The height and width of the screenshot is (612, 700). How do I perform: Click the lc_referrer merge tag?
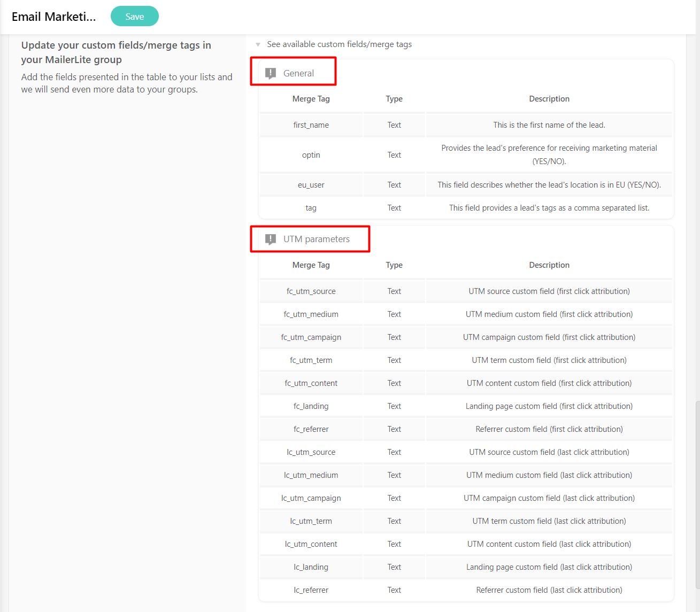311,590
